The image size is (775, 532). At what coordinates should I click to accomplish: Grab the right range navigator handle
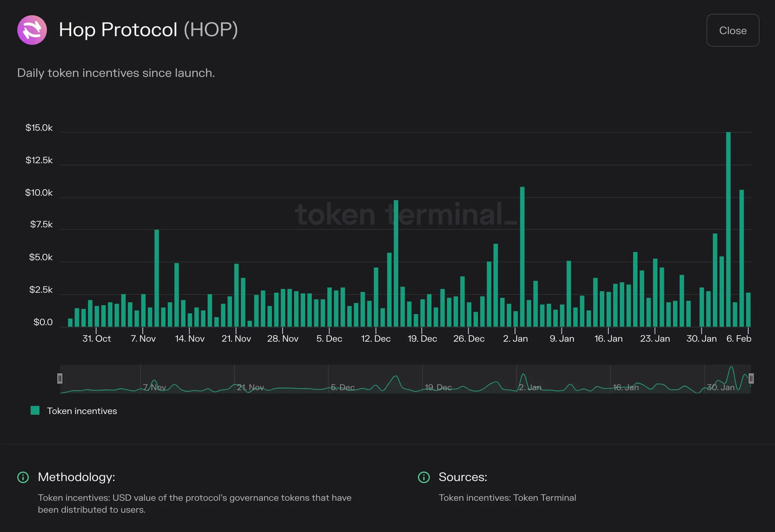[x=751, y=378]
